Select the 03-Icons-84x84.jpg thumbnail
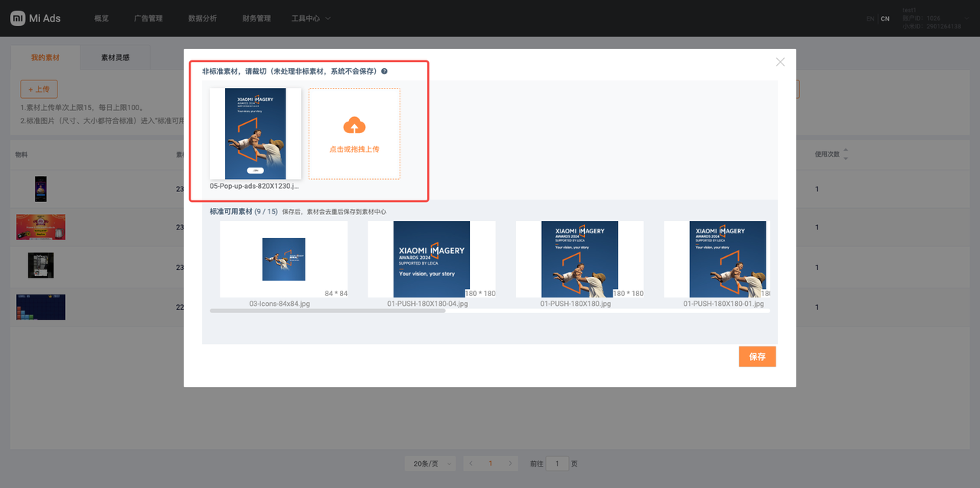The image size is (980, 488). pyautogui.click(x=283, y=259)
